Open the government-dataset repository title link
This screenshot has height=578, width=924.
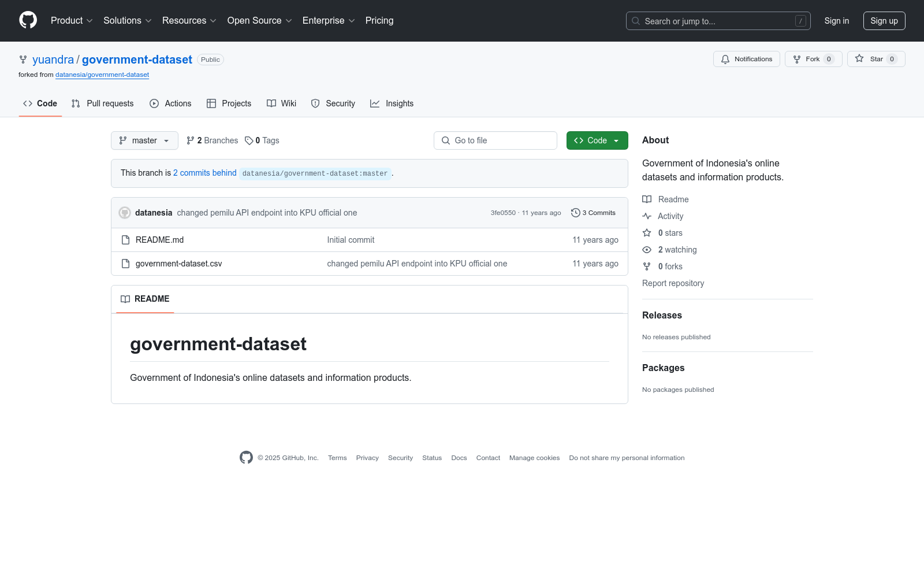coord(137,60)
